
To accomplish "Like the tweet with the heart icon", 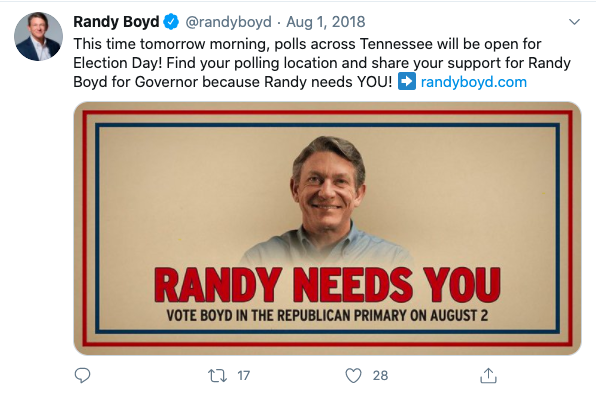I will [x=353, y=376].
